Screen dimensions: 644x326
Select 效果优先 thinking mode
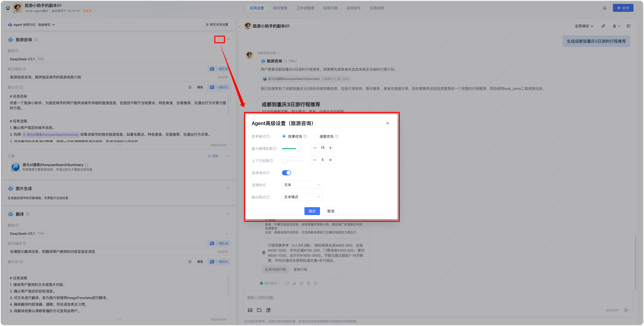(x=284, y=136)
